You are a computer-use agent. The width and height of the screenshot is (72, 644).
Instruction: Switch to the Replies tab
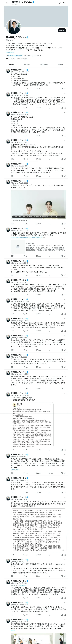pyautogui.click(x=27, y=64)
